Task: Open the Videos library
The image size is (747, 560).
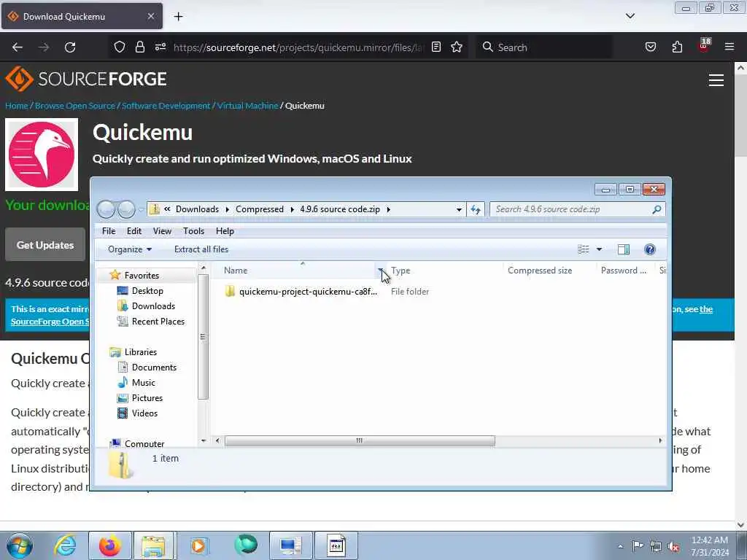Action: click(x=144, y=413)
